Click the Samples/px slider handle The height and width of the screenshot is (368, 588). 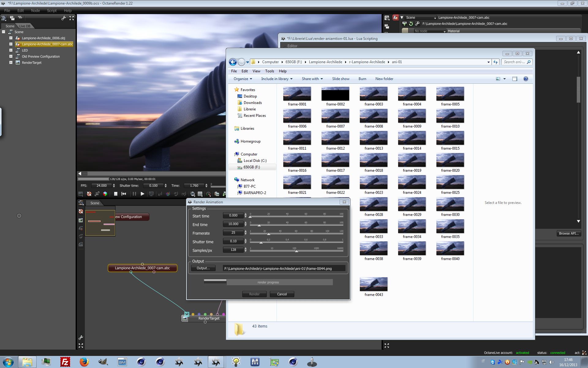296,251
